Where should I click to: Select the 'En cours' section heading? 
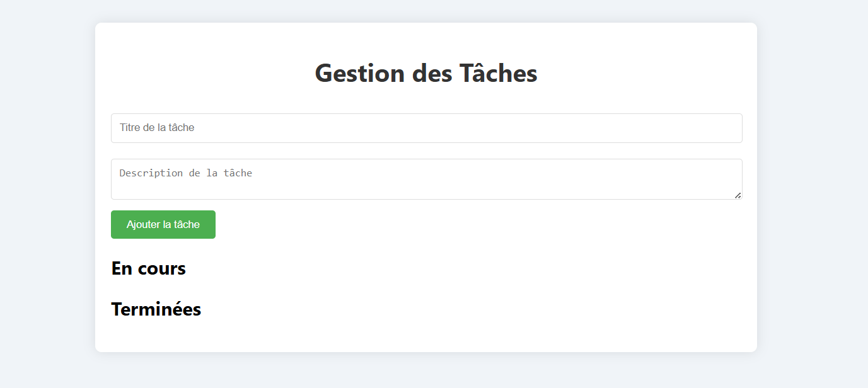148,268
